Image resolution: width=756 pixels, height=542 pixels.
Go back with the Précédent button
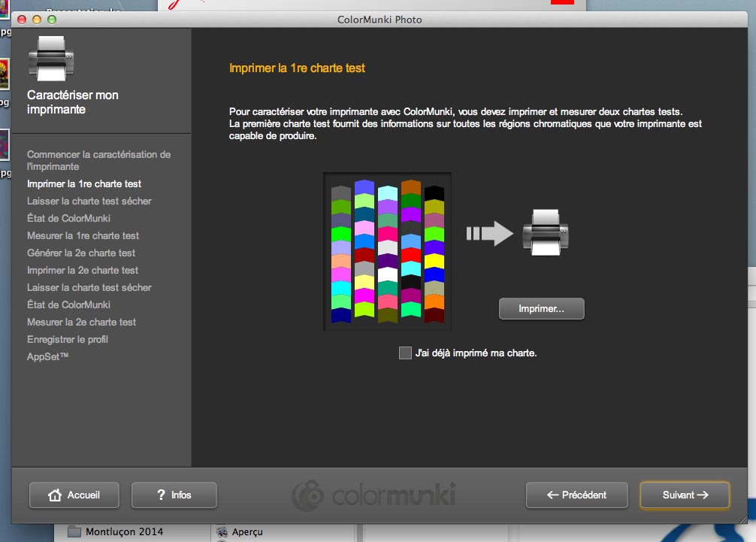tap(576, 495)
